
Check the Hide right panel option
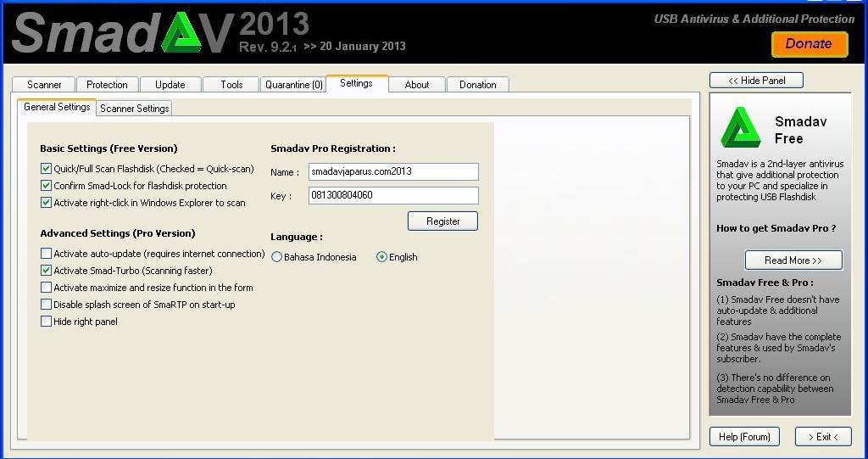point(46,322)
